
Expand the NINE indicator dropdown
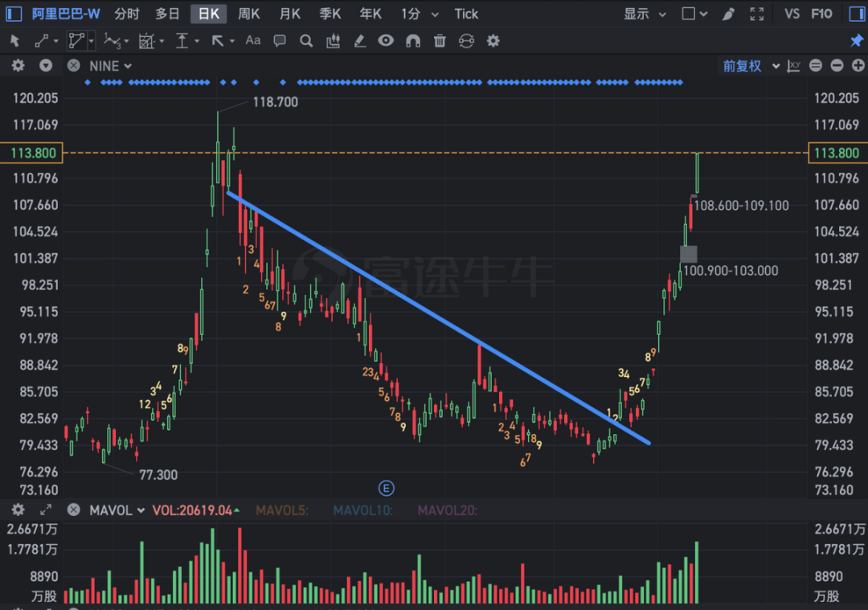(x=111, y=66)
